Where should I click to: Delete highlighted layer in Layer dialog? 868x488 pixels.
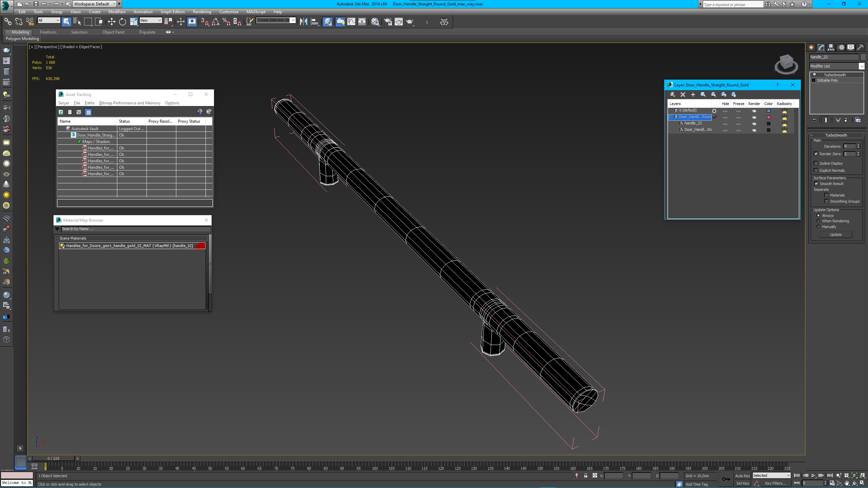[683, 95]
